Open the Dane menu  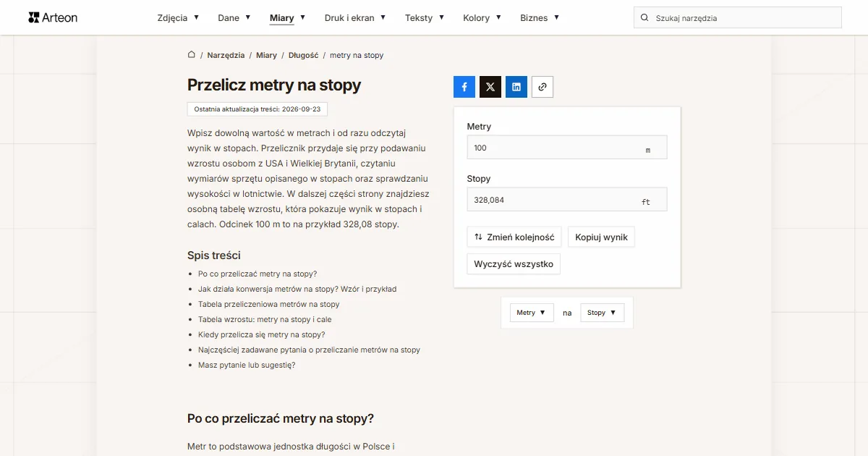[234, 17]
